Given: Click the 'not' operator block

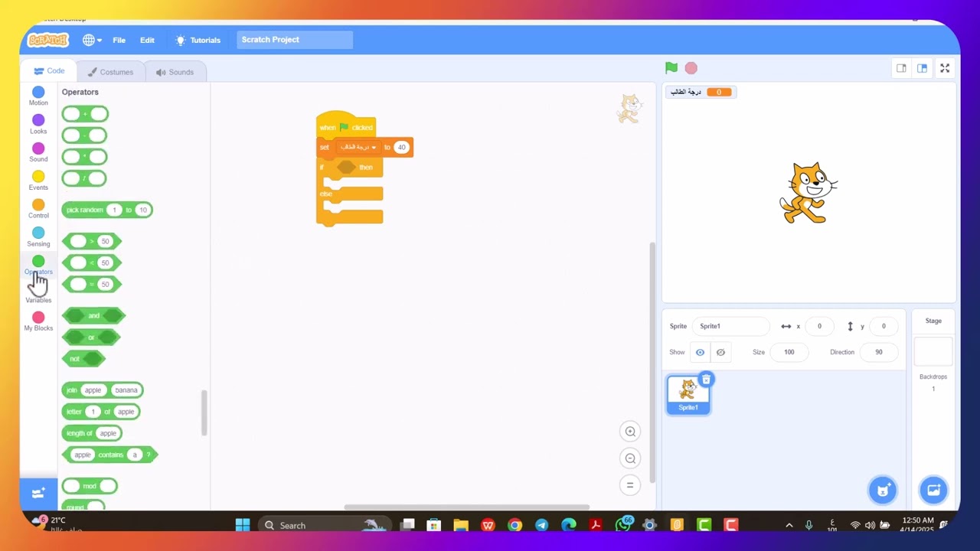Looking at the screenshot, I should [83, 358].
